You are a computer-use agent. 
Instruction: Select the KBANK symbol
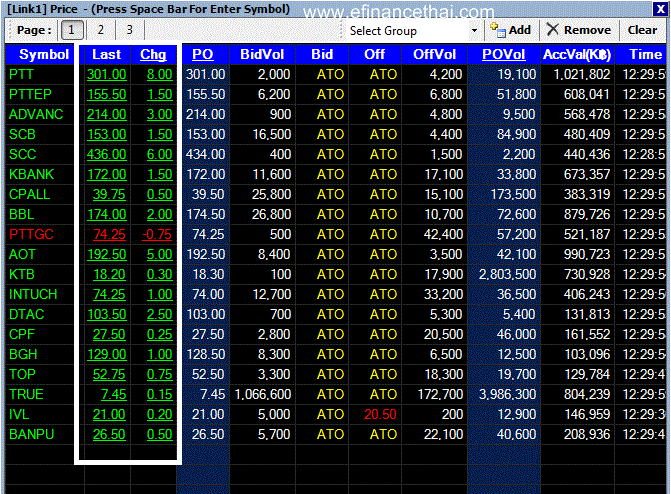coord(31,175)
